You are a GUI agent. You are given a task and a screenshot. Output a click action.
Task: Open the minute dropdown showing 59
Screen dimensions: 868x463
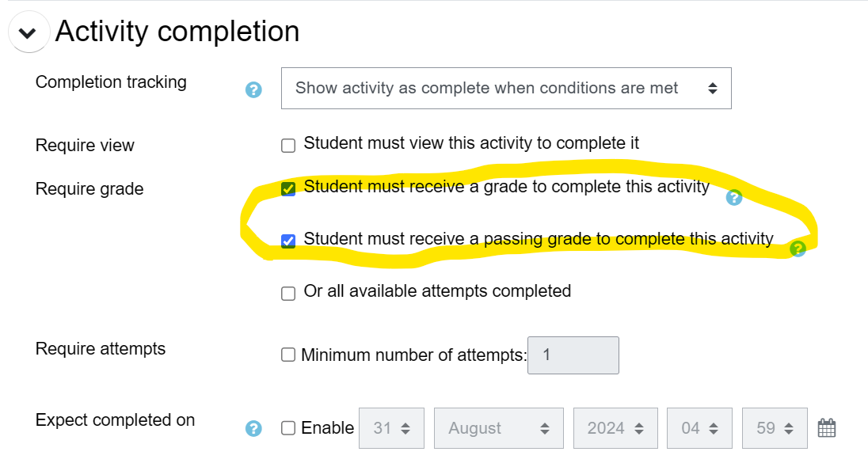(775, 428)
